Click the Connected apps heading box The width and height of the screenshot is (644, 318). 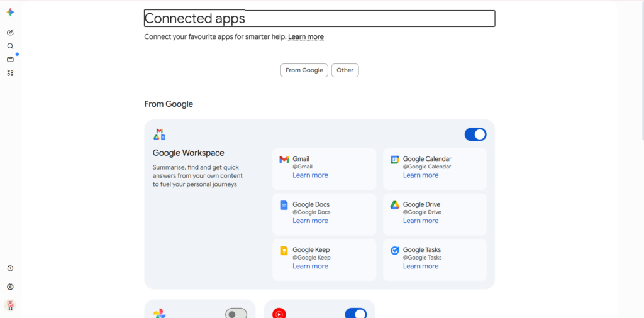[319, 18]
